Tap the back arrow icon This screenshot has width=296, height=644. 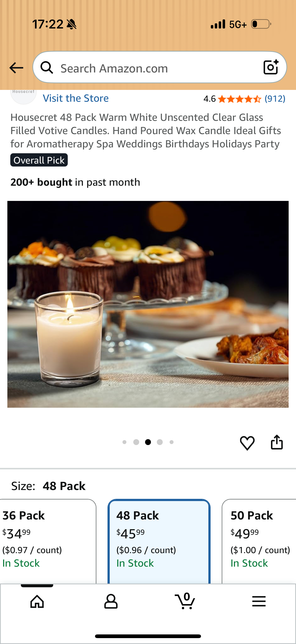16,68
